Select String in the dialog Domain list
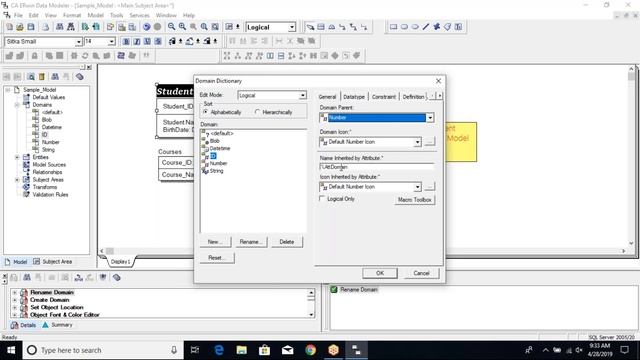 (x=216, y=171)
